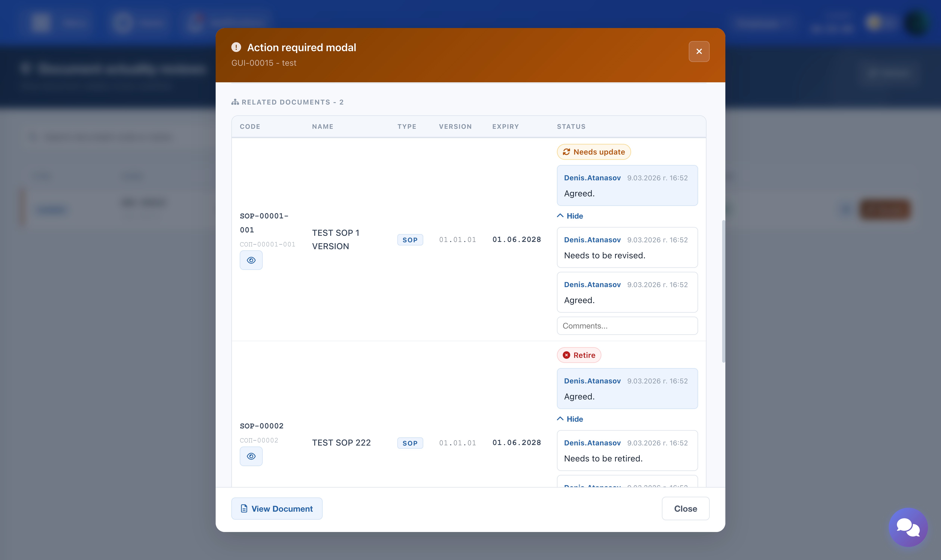Click the View Document button
Image resolution: width=941 pixels, height=560 pixels.
tap(277, 508)
